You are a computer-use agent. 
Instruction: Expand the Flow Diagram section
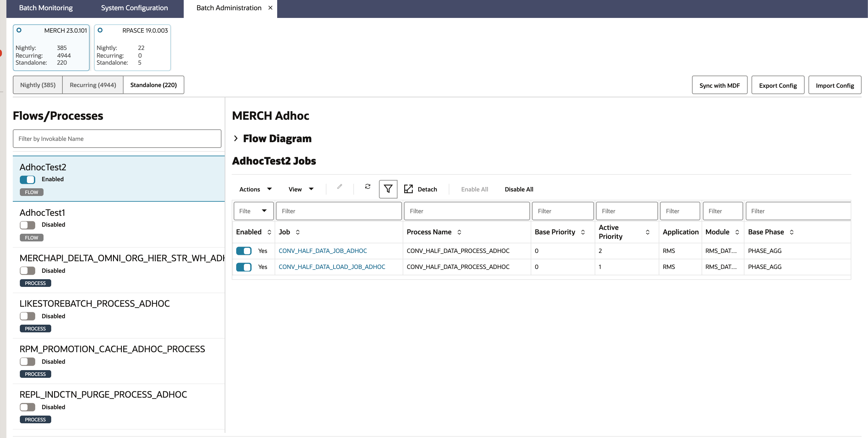236,139
